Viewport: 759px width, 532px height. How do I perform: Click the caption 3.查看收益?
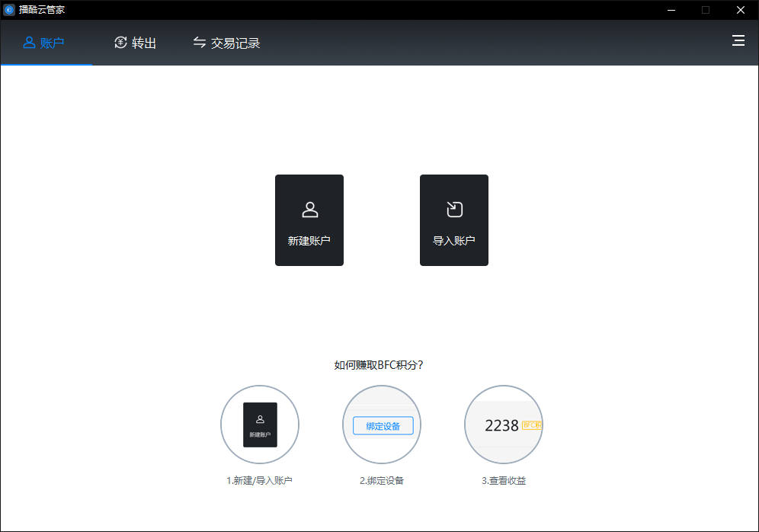504,481
